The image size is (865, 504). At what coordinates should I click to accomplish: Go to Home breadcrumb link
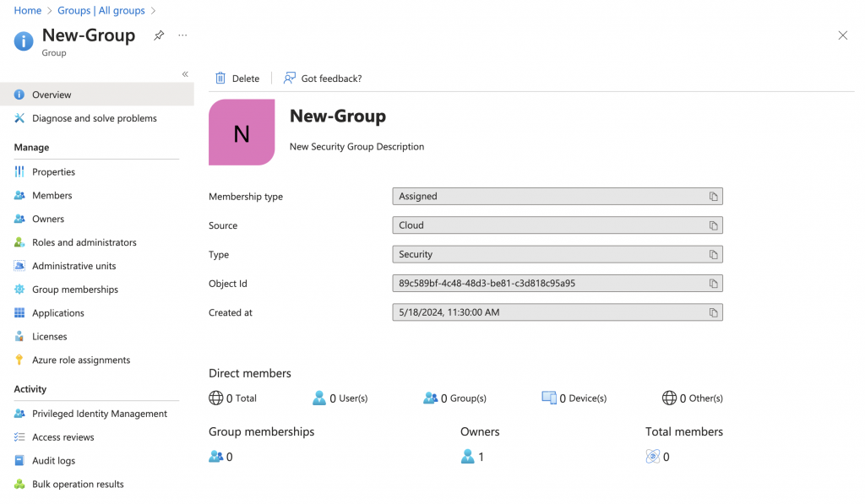28,10
